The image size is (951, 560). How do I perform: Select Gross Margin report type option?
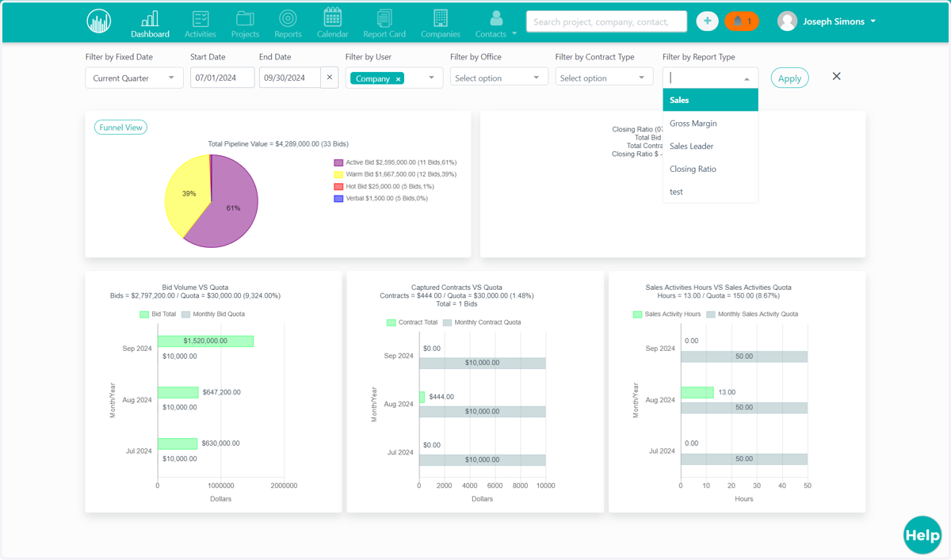710,123
